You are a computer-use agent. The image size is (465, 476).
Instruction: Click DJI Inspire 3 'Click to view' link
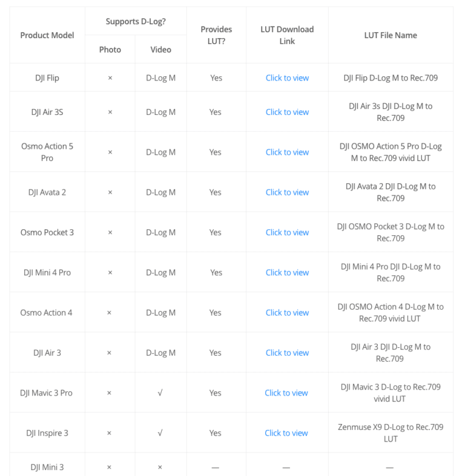[x=286, y=433]
